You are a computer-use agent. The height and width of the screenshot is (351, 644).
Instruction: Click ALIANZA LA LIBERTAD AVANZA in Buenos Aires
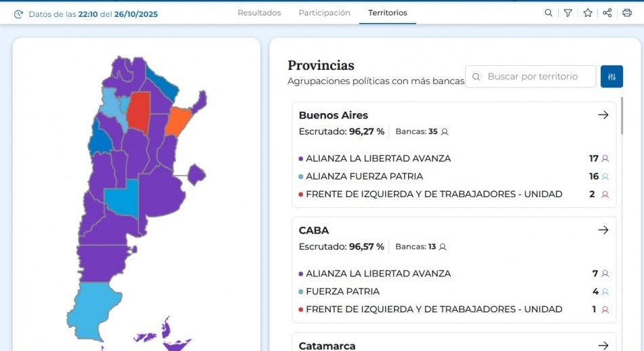click(378, 159)
